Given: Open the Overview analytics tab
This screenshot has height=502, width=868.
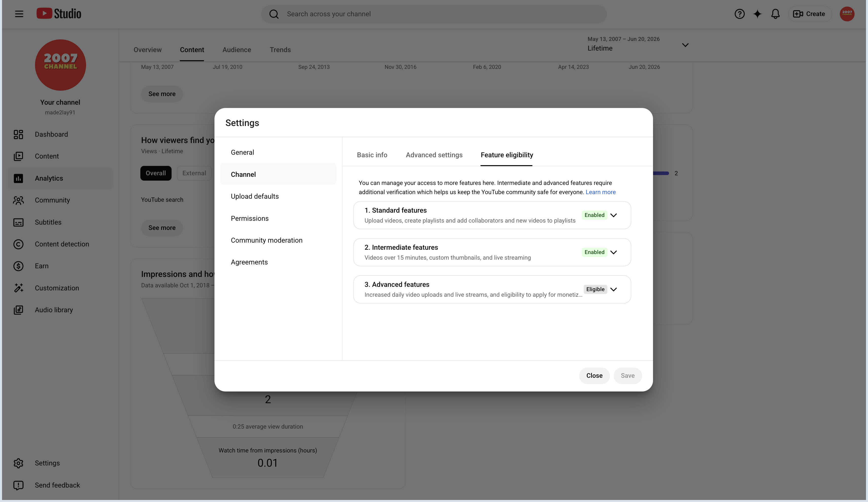Looking at the screenshot, I should [x=147, y=50].
